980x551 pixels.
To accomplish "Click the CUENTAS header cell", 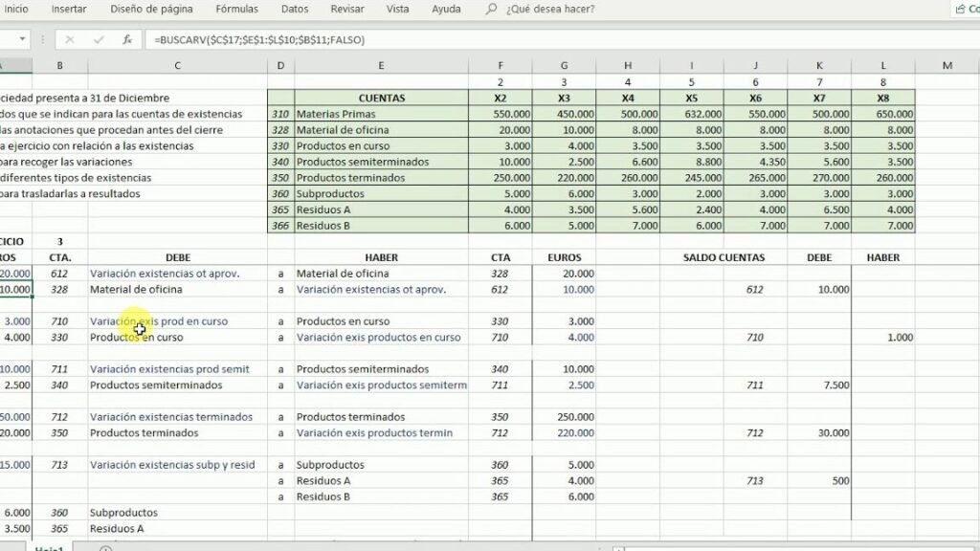I will 381,99.
